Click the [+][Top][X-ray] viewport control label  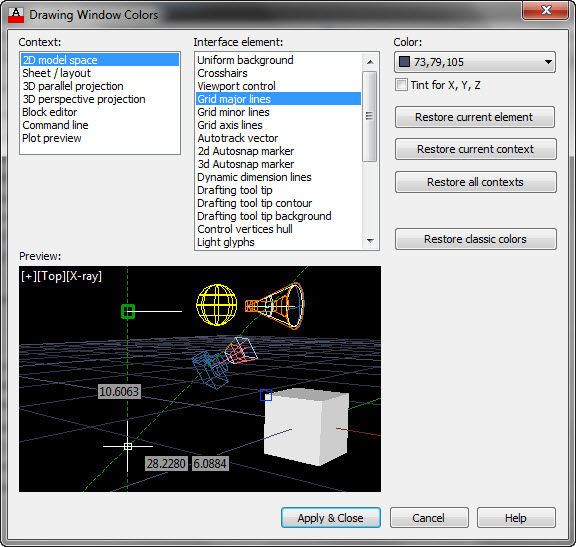tap(61, 276)
